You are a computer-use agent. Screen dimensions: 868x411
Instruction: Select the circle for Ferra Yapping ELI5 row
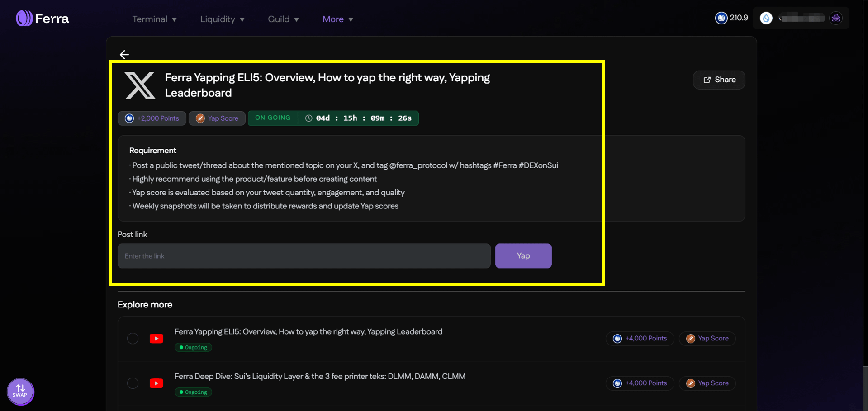tap(133, 339)
